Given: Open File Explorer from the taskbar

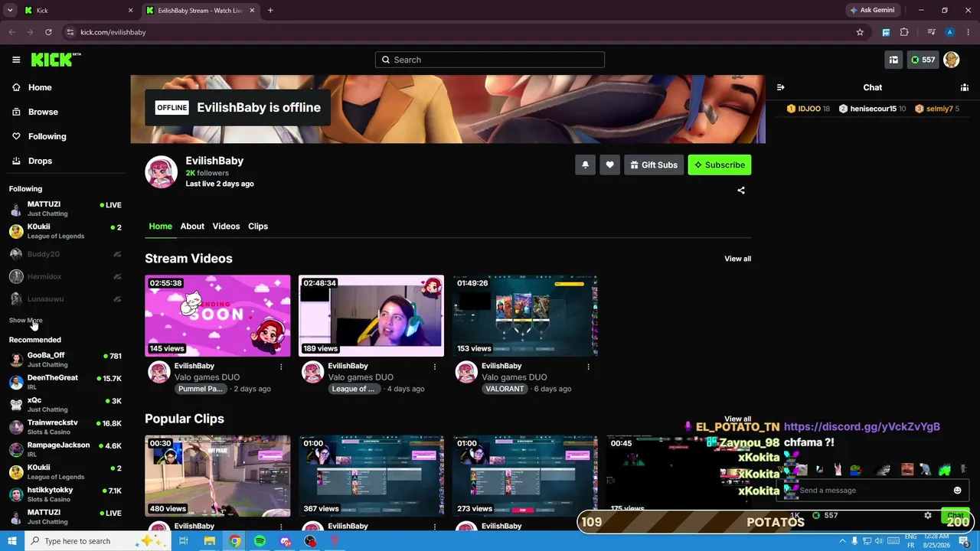Looking at the screenshot, I should (x=209, y=541).
